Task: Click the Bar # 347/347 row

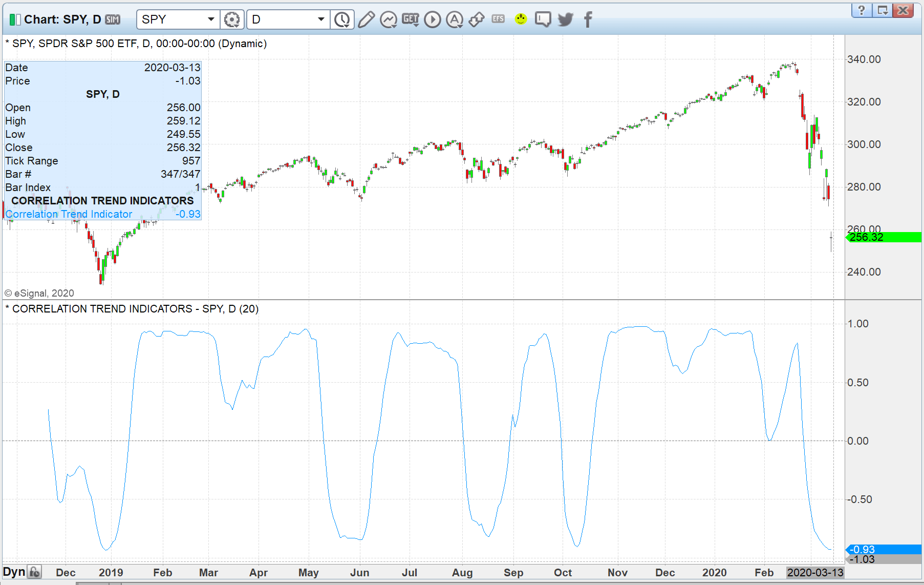Action: click(x=102, y=174)
